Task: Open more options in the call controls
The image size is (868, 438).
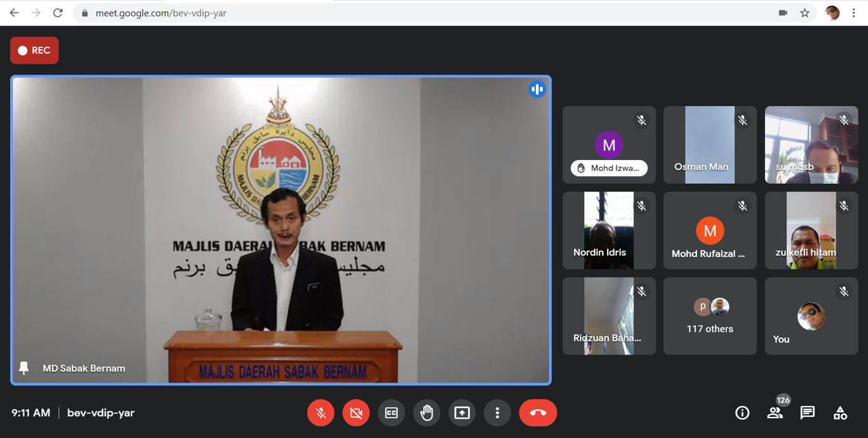Action: tap(498, 413)
